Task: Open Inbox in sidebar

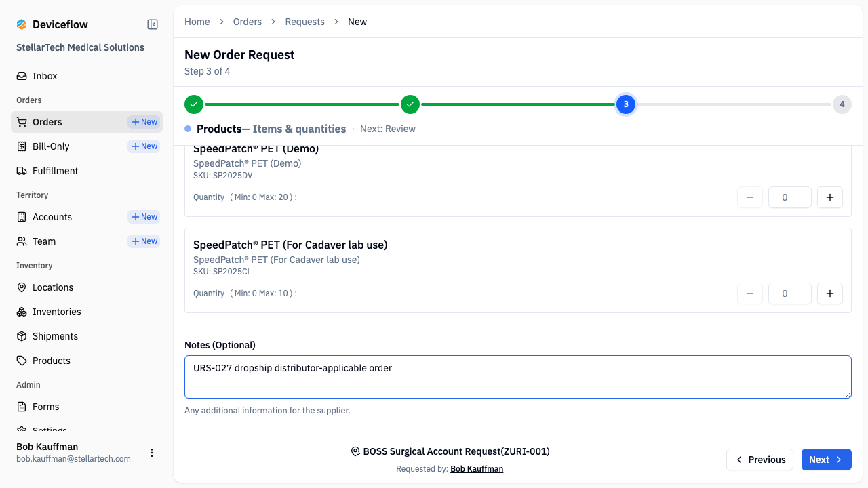Action: click(x=87, y=76)
